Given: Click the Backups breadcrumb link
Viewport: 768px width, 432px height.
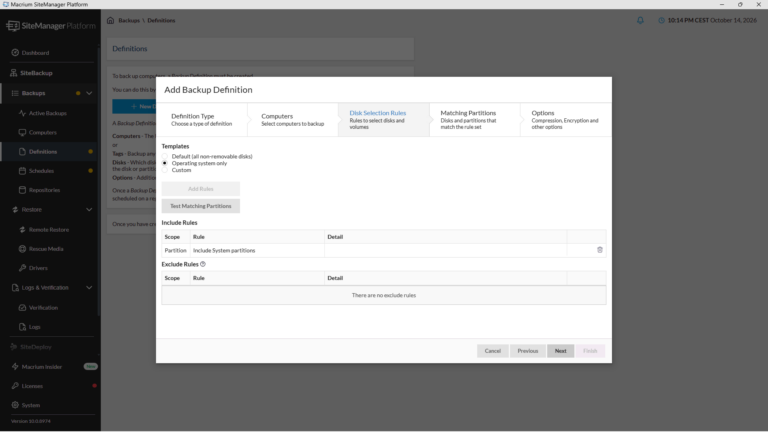Looking at the screenshot, I should point(129,21).
